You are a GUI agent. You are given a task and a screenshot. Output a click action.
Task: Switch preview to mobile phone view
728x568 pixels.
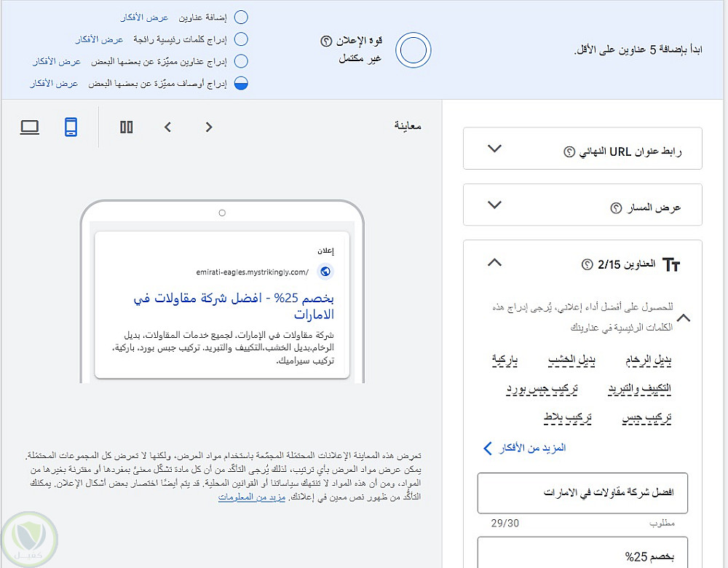71,127
